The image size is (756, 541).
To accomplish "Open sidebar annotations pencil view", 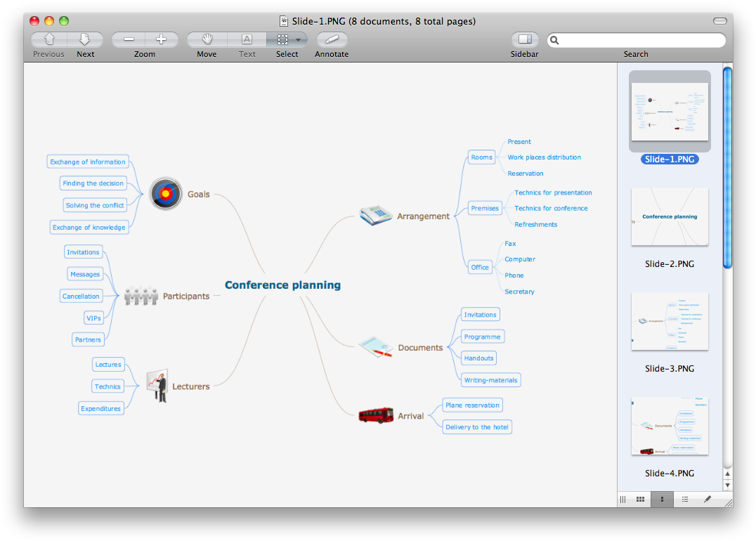I will pyautogui.click(x=708, y=499).
